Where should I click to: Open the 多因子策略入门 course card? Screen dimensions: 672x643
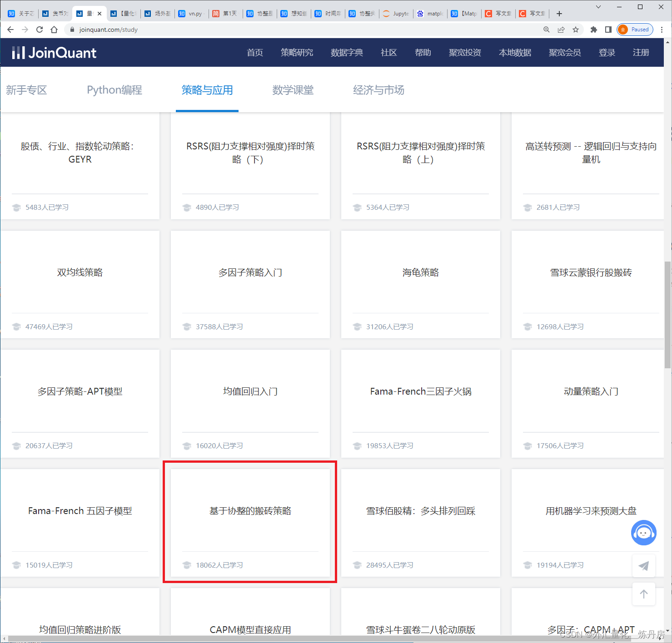(250, 284)
